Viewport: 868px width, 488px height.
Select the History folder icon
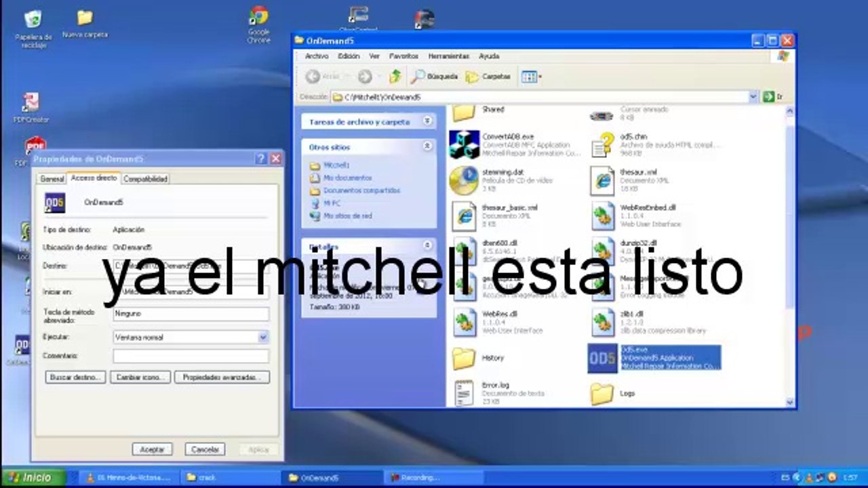464,358
